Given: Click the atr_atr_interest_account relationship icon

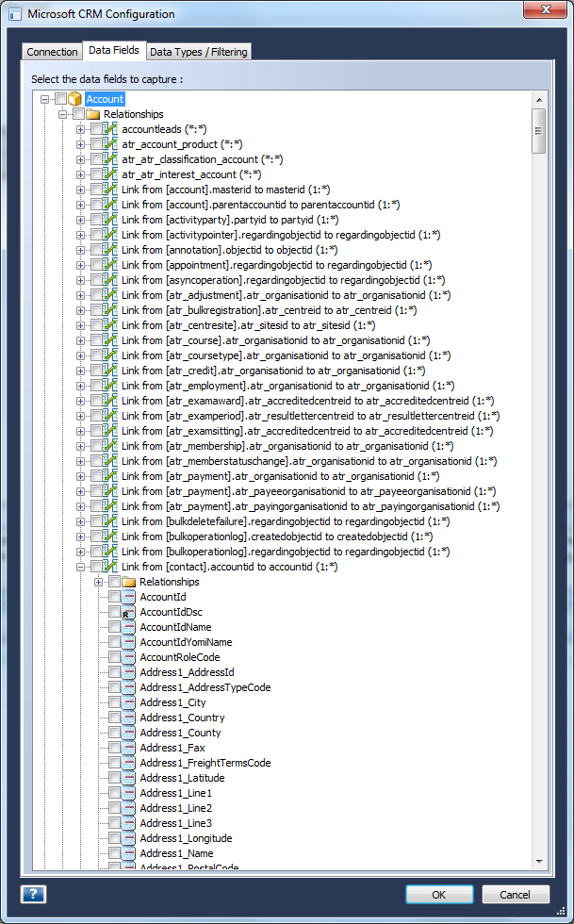Looking at the screenshot, I should pos(111,174).
